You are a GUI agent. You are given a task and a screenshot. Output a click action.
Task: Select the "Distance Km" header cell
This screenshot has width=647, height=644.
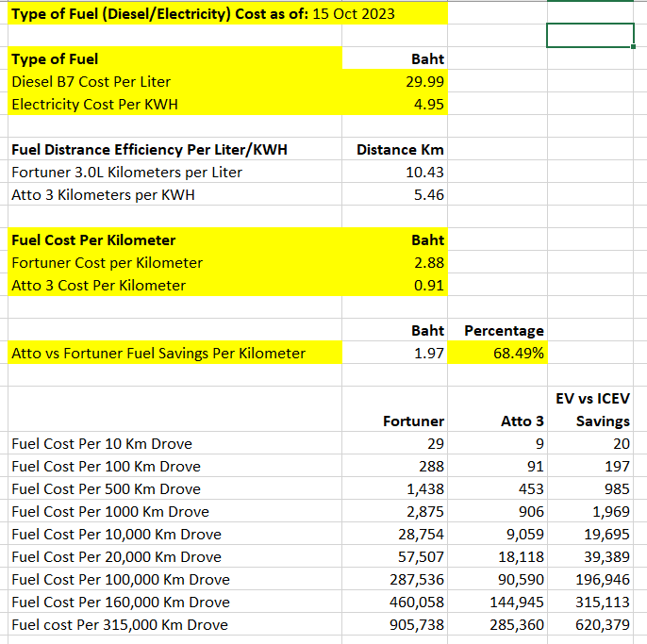[x=400, y=150]
